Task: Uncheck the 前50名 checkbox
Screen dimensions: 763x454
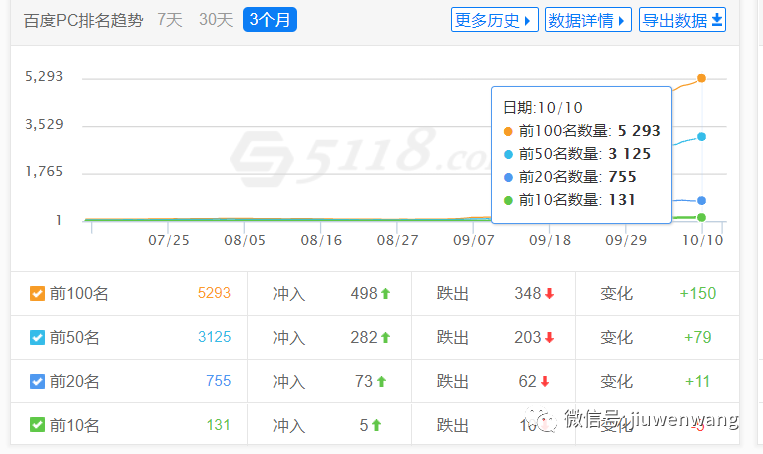Action: (x=37, y=337)
